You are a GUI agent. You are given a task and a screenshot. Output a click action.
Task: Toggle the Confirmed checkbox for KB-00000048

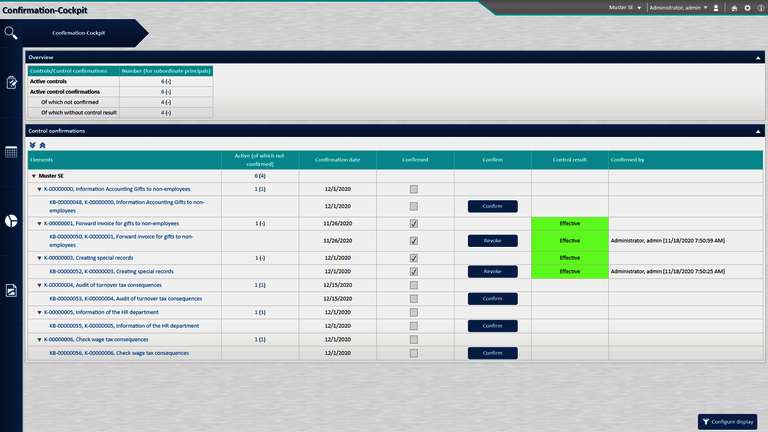click(414, 206)
